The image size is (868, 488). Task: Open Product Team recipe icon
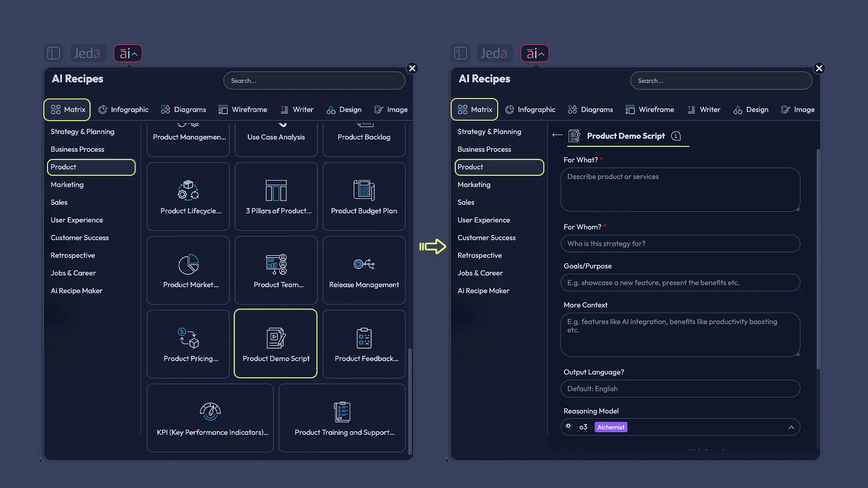(x=276, y=264)
